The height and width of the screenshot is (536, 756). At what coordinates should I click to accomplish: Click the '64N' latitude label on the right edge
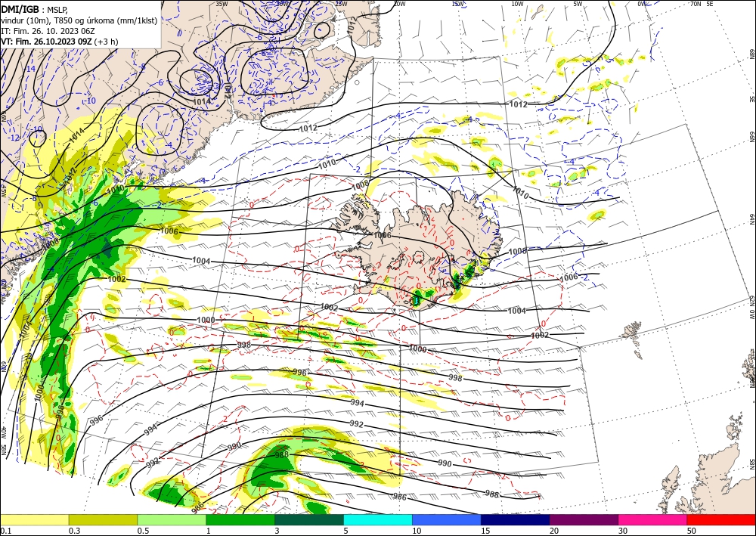point(751,219)
